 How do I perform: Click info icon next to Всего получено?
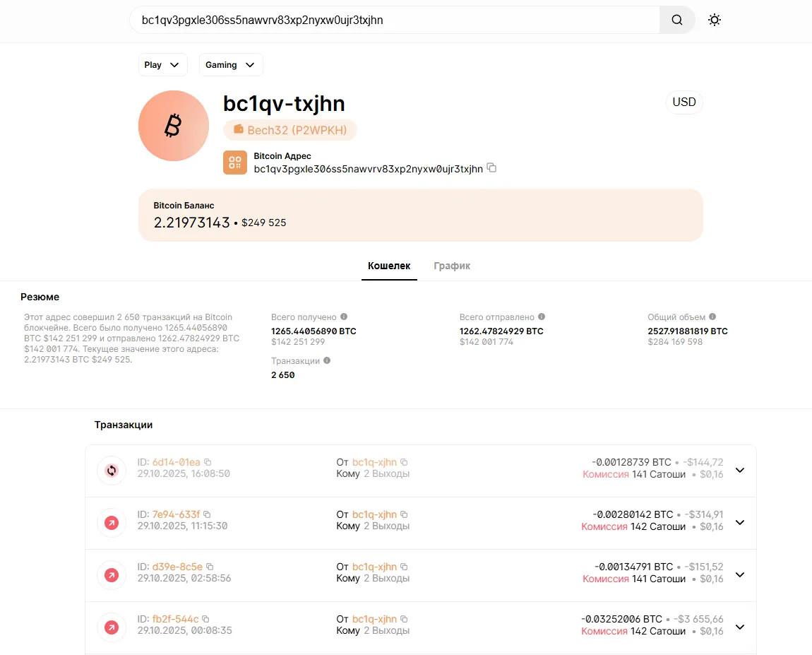(x=344, y=317)
